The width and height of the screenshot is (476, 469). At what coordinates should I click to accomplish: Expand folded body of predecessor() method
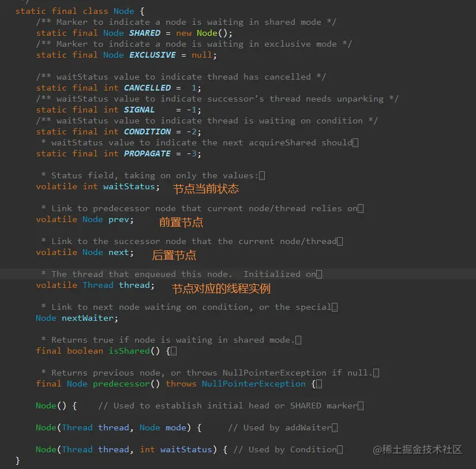(x=319, y=384)
